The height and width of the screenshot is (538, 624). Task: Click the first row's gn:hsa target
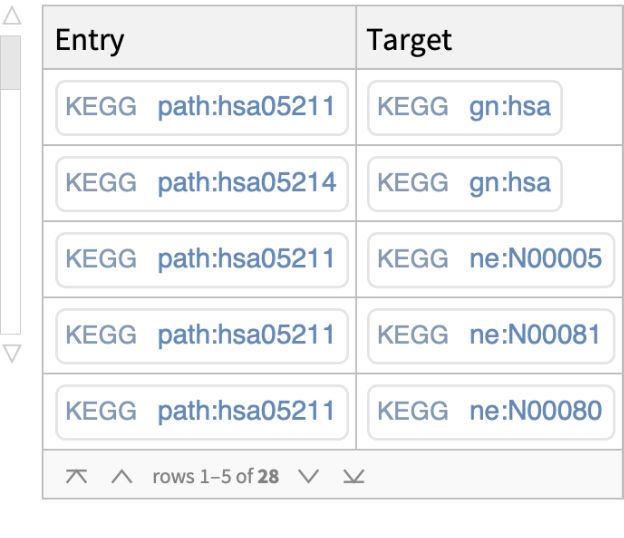pyautogui.click(x=465, y=107)
